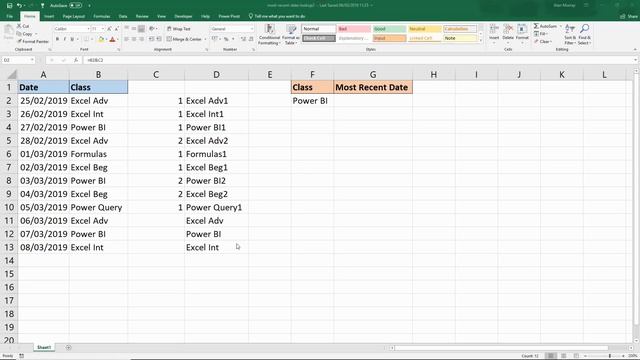Switch to the Insert ribbon tab

click(49, 16)
